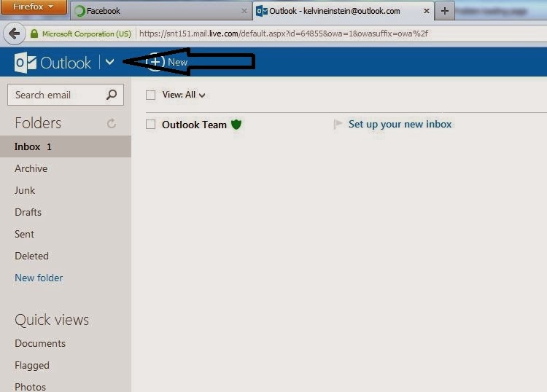Go back with browser back arrow
This screenshot has width=547, height=392.
(15, 34)
